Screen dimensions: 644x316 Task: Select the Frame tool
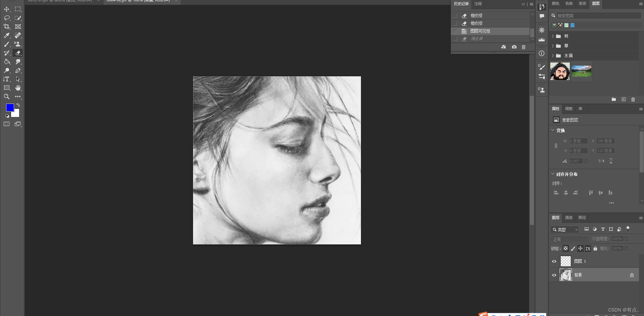click(18, 27)
